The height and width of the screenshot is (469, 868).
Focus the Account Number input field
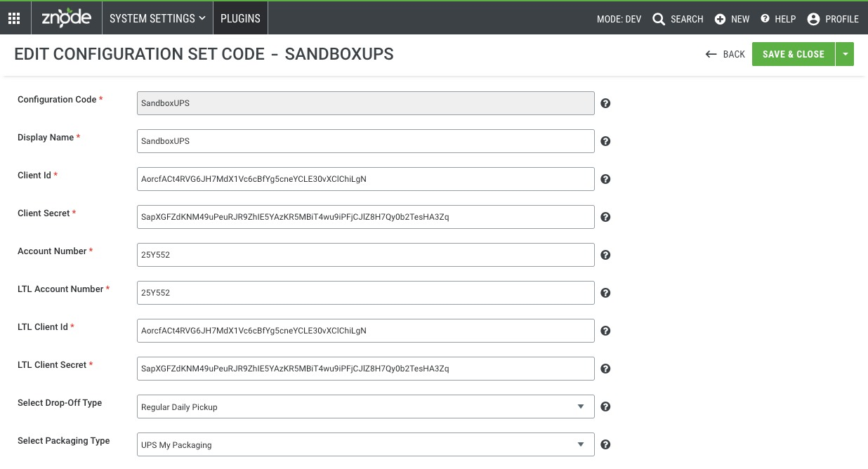click(x=366, y=255)
